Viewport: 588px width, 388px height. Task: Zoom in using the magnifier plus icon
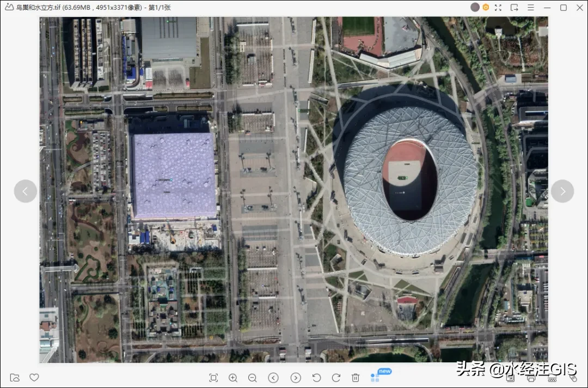[x=233, y=378]
